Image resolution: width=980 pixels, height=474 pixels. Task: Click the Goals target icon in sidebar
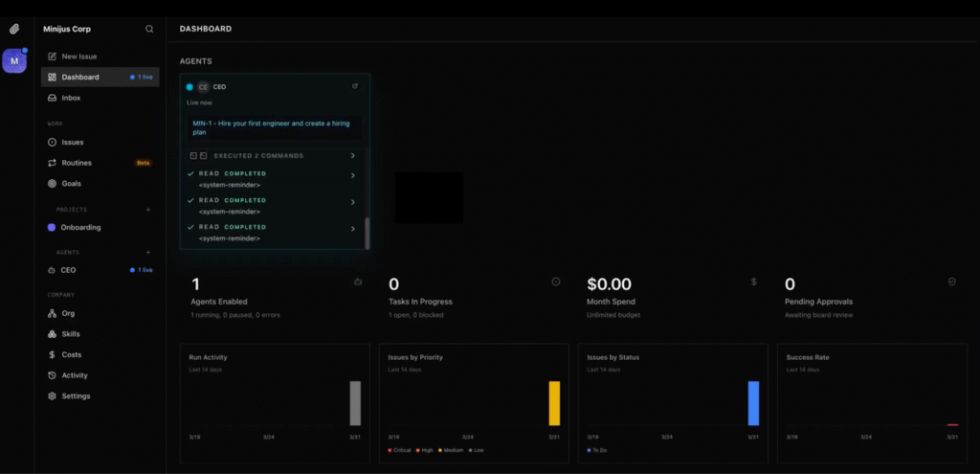click(x=52, y=183)
